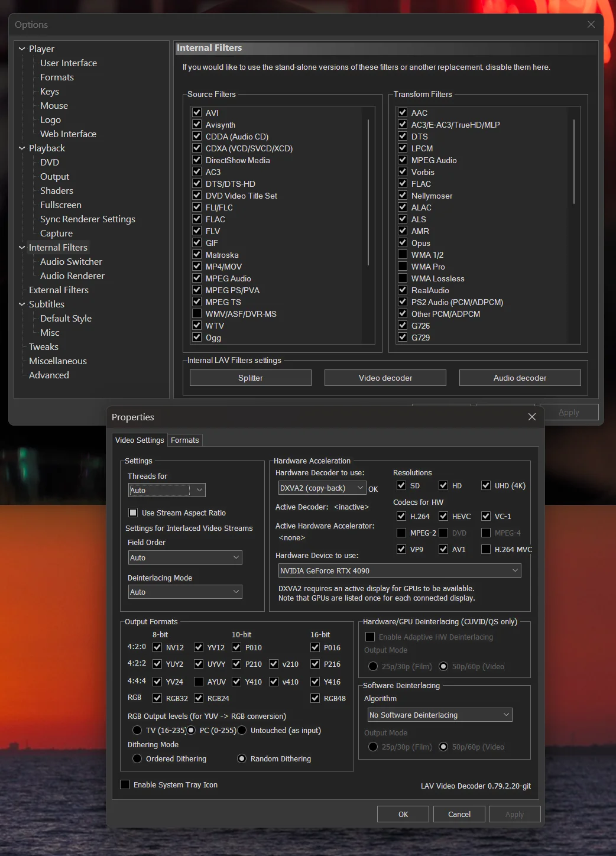
Task: Collapse the Player tree node chevron
Action: pyautogui.click(x=22, y=49)
